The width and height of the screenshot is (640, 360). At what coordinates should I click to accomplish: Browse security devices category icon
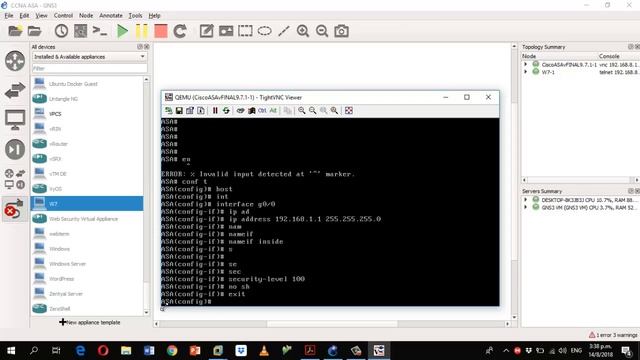coord(15,149)
